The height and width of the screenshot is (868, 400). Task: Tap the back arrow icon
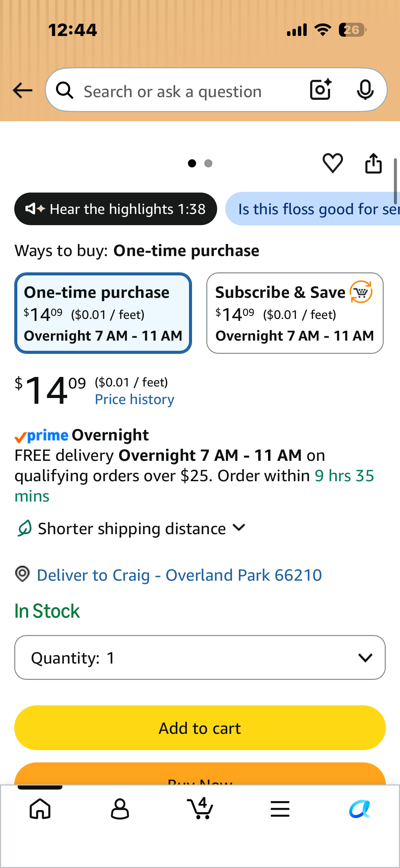tap(22, 90)
